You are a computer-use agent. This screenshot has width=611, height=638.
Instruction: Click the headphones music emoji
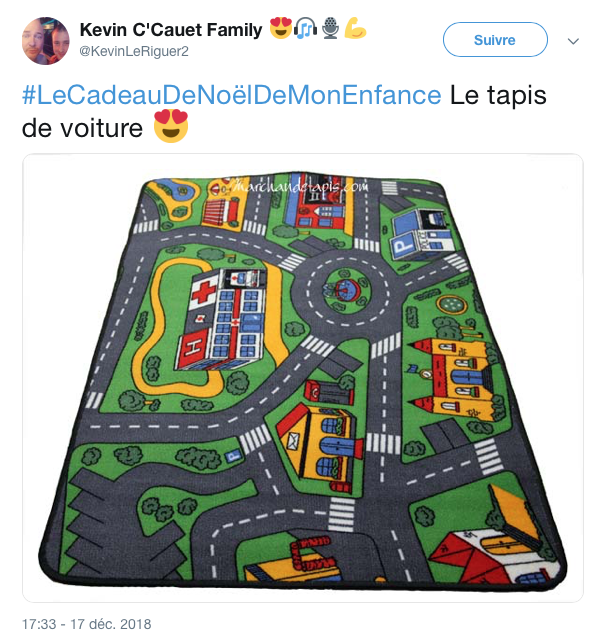(305, 28)
